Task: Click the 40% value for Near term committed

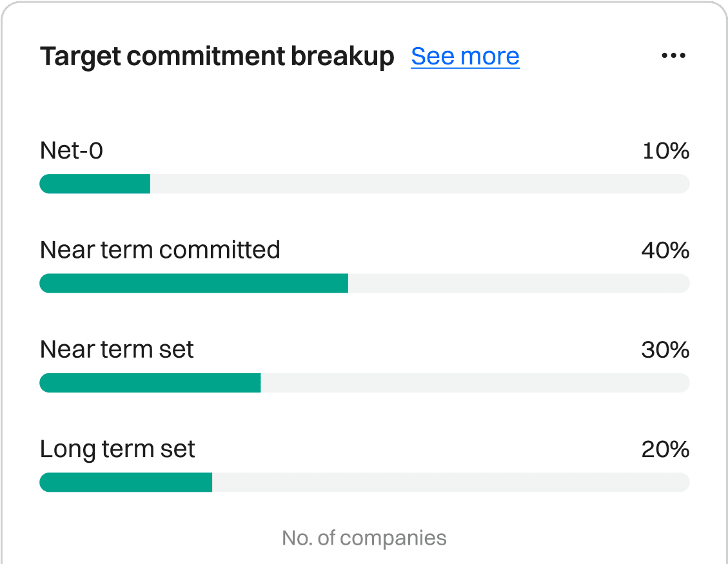Action: (665, 250)
